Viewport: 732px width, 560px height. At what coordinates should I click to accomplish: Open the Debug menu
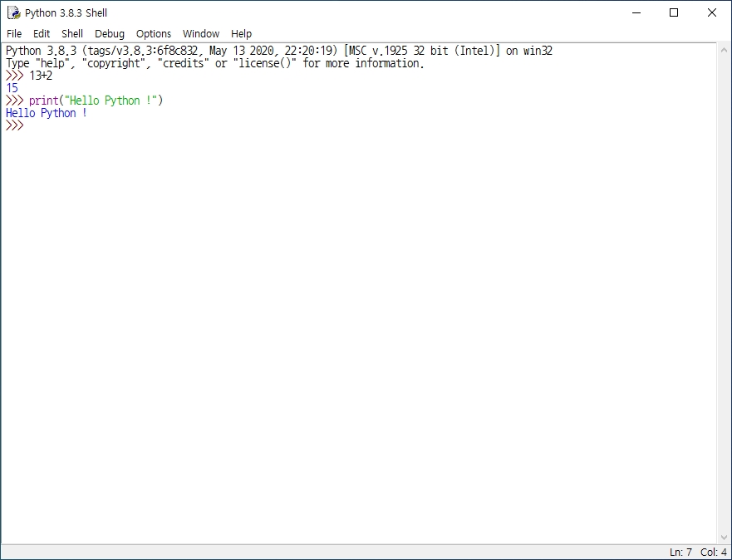pos(110,33)
